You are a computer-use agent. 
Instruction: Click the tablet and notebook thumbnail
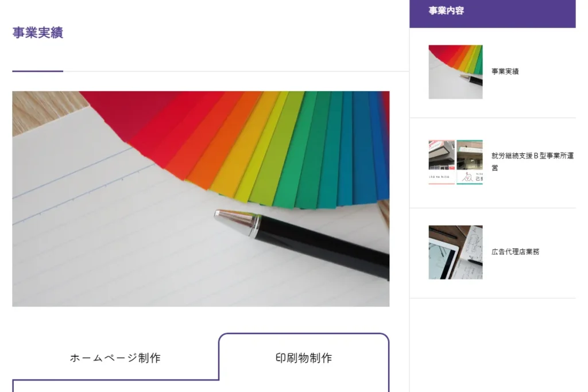pyautogui.click(x=455, y=252)
